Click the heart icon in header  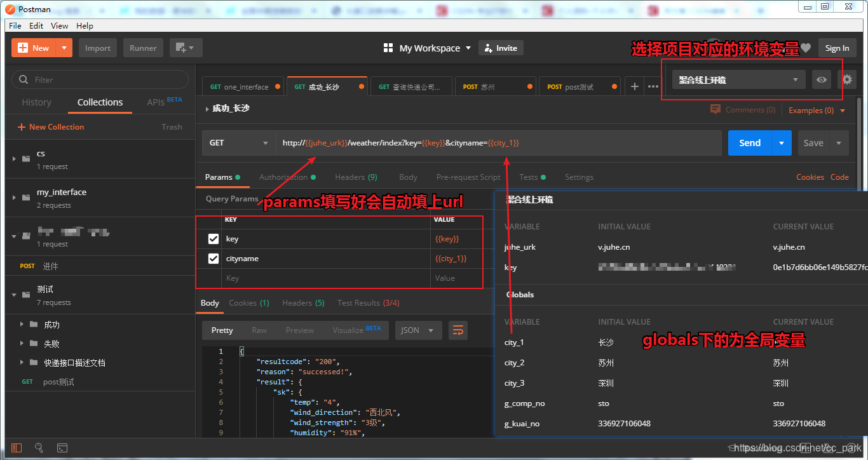click(x=806, y=48)
